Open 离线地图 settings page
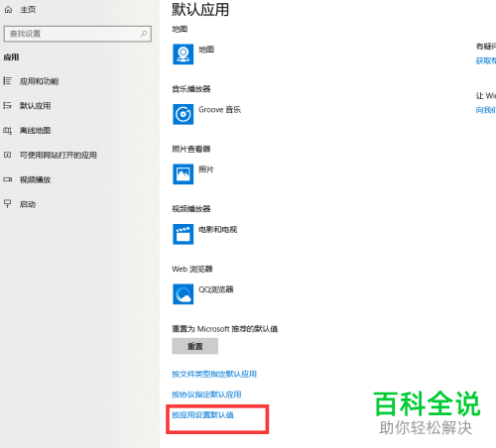496x448 pixels. [35, 131]
